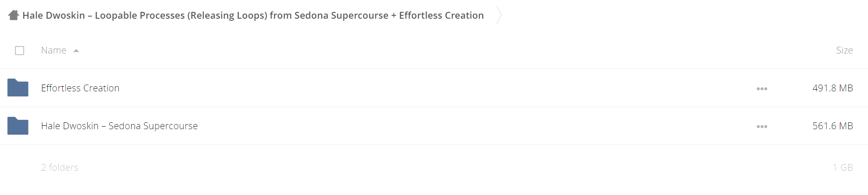Viewport: 868px width, 195px height.
Task: Open the Effortless Creation folder name
Action: click(x=80, y=88)
